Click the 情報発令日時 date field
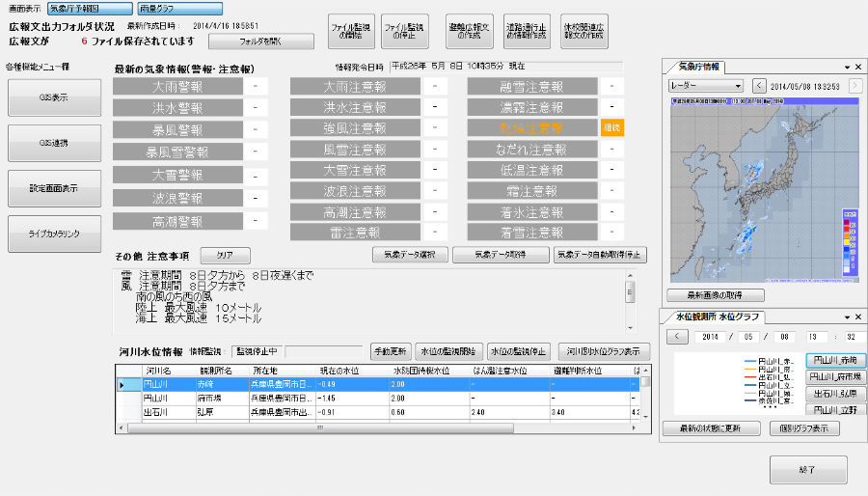 pos(506,67)
